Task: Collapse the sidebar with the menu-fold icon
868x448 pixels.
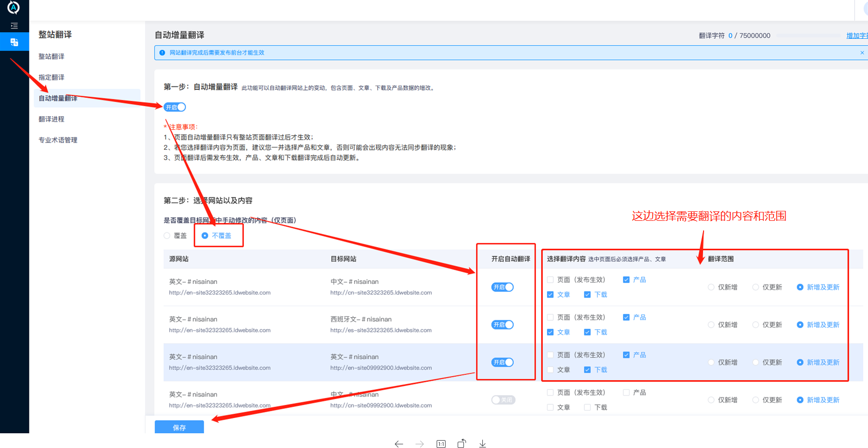Action: tap(14, 26)
